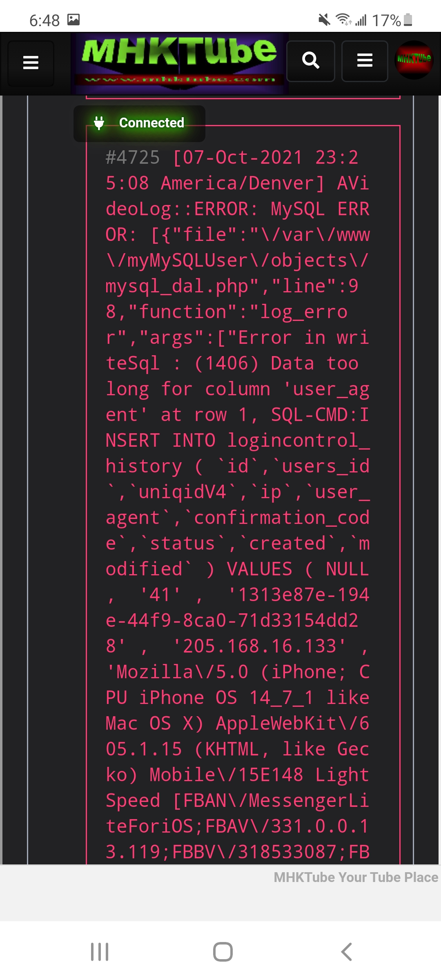
Task: Tap the cellular signal strength icon
Action: (361, 19)
